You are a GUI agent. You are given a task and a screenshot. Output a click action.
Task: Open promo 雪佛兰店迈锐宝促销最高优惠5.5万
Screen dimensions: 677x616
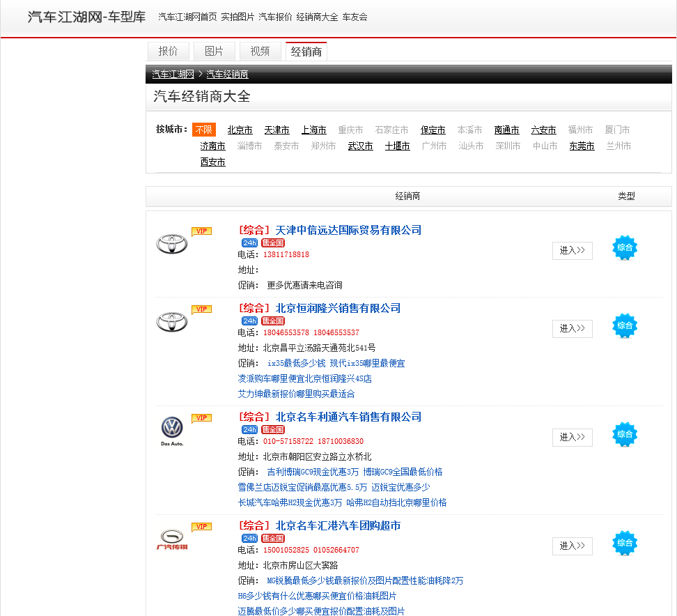[x=302, y=487]
